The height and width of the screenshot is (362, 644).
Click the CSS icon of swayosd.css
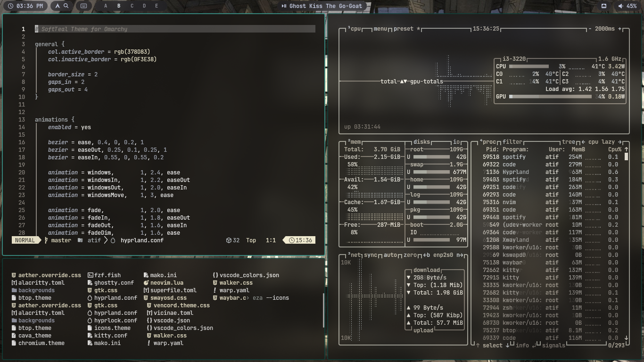pyautogui.click(x=146, y=298)
